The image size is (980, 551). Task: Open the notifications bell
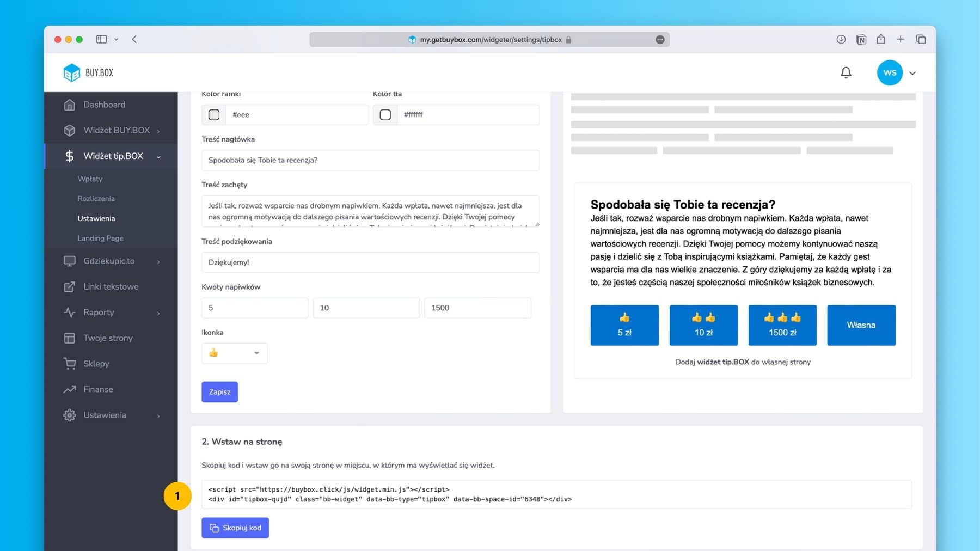click(846, 72)
